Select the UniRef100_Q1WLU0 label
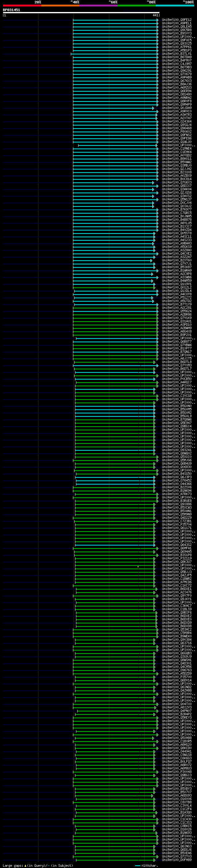The height and width of the screenshot is (868, 197). 177,142
